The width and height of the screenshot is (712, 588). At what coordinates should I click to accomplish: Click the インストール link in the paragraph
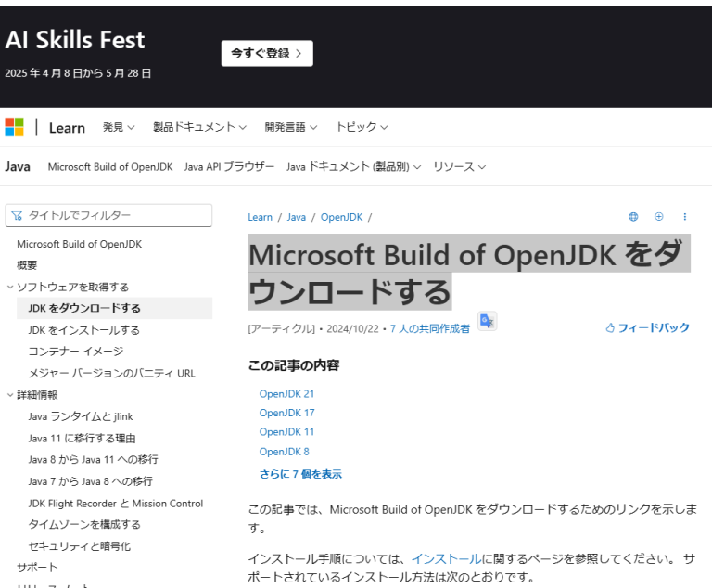[446, 558]
